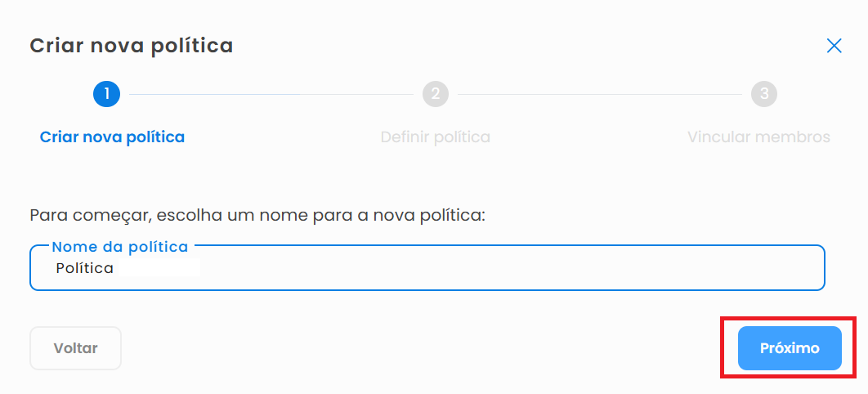Click the blue step 1 circle
The width and height of the screenshot is (868, 394).
(x=106, y=94)
